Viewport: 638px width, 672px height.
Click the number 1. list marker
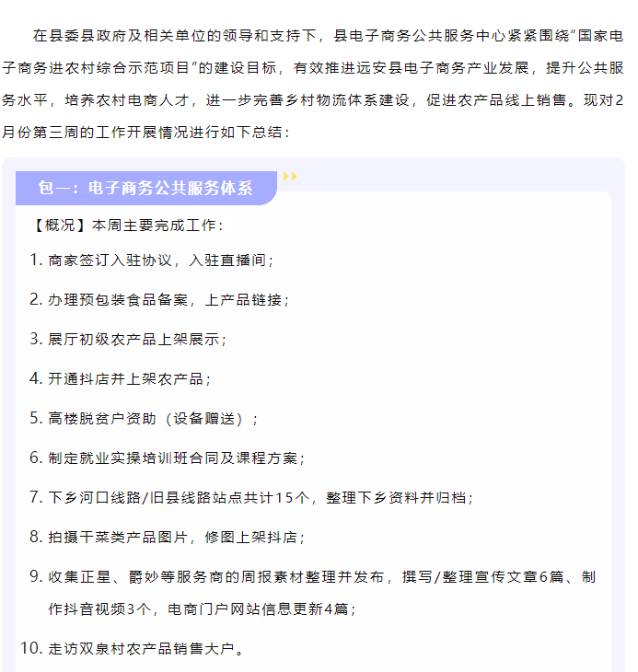[36, 260]
